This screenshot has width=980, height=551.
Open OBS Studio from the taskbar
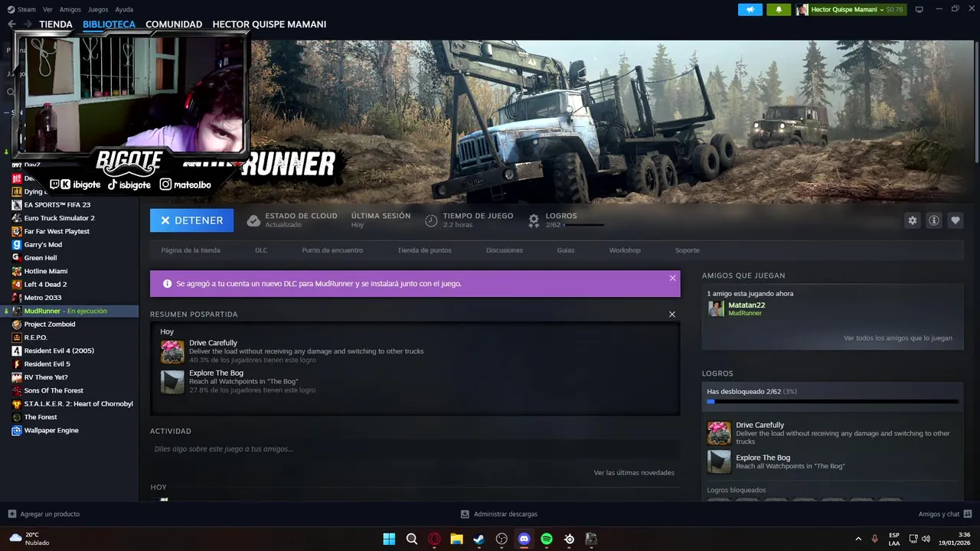[x=501, y=539]
